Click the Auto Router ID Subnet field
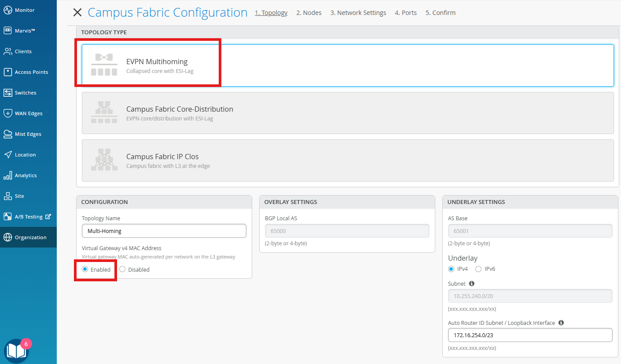Image resolution: width=621 pixels, height=364 pixels. pos(530,335)
